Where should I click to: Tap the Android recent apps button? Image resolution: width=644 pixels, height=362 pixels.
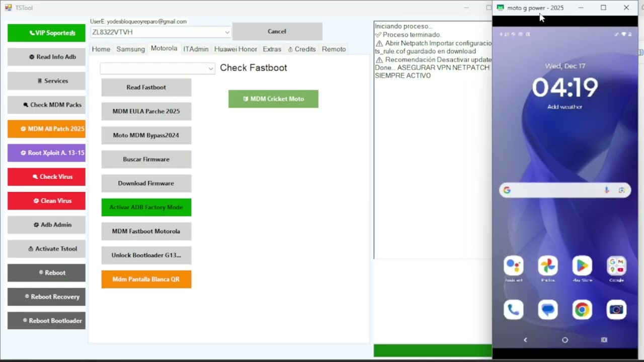coord(604,340)
